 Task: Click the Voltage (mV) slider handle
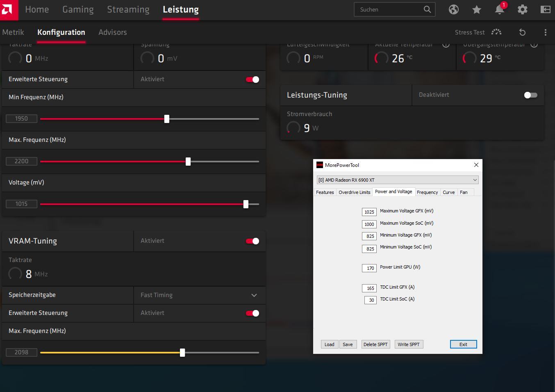pos(246,204)
